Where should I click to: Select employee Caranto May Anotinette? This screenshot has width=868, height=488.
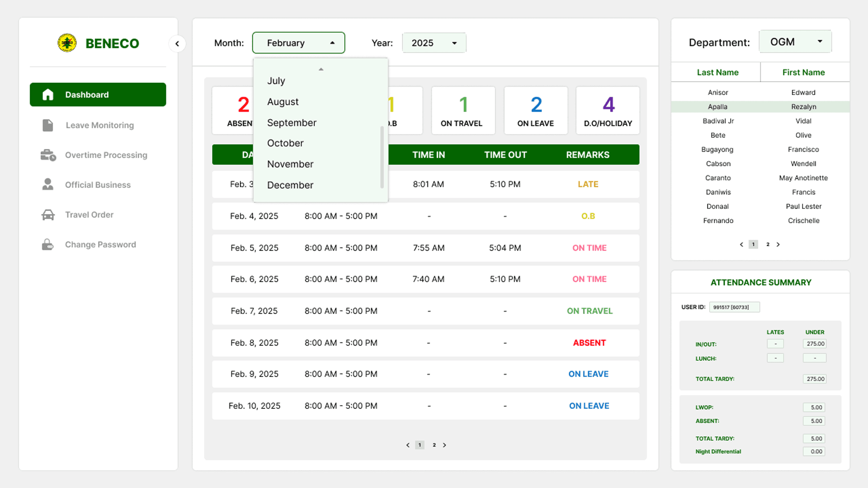(760, 178)
